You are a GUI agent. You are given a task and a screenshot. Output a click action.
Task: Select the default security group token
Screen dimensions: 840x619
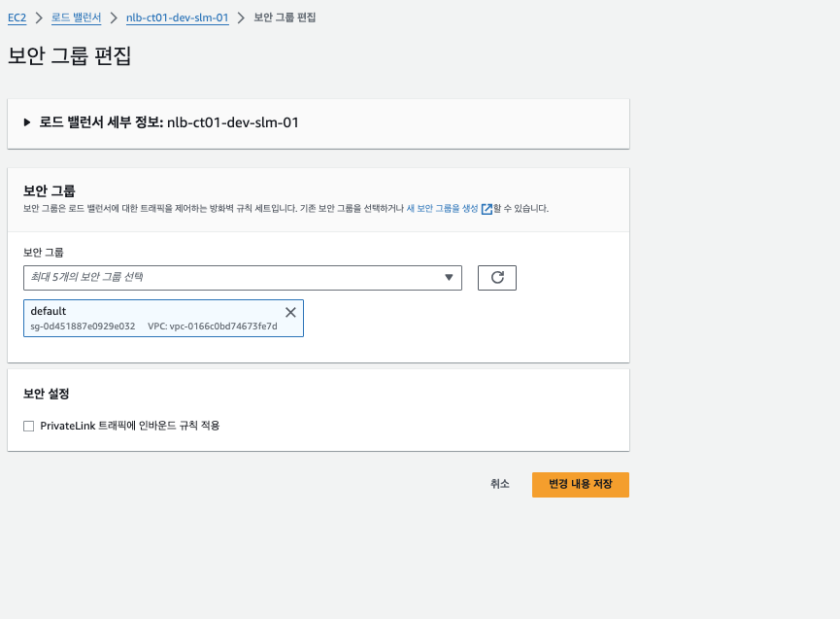pos(163,319)
